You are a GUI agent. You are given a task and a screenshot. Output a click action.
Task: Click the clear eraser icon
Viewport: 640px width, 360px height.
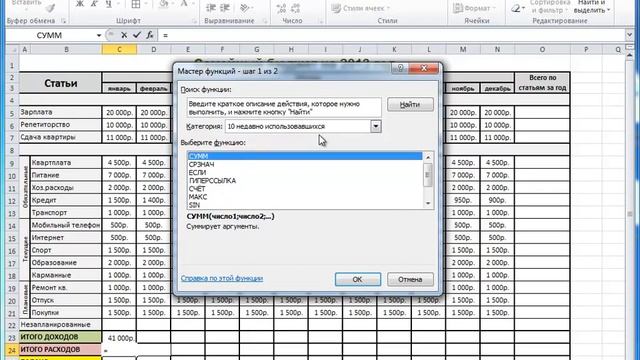click(516, 8)
